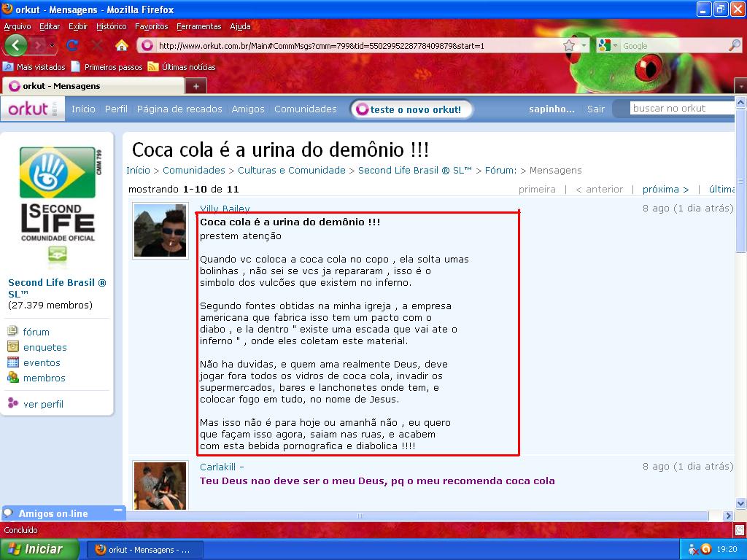Screen dimensions: 747x560
Task: Go to Início in orkut navbar
Action: [83, 109]
